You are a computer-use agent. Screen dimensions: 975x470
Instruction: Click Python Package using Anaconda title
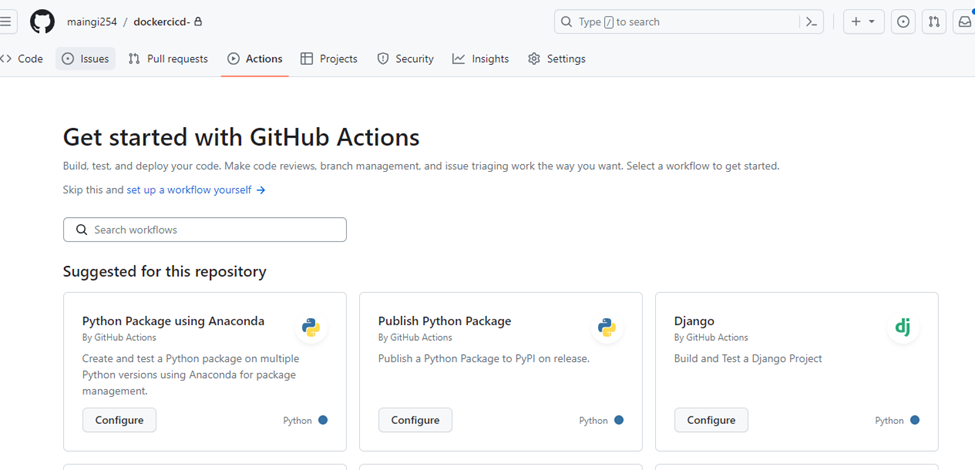173,321
